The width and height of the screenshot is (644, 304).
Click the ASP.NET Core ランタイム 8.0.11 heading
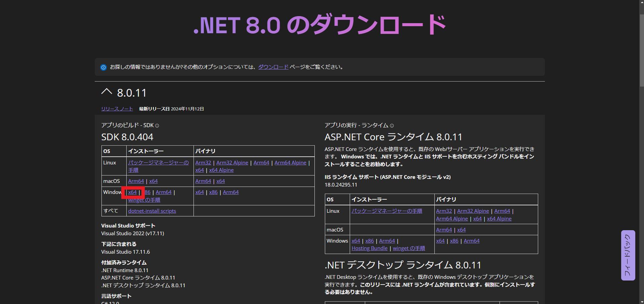coord(393,137)
